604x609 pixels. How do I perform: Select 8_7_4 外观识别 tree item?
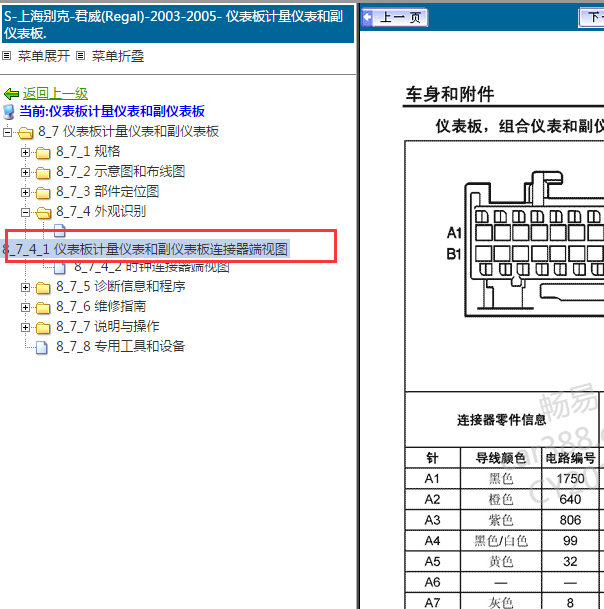point(101,211)
